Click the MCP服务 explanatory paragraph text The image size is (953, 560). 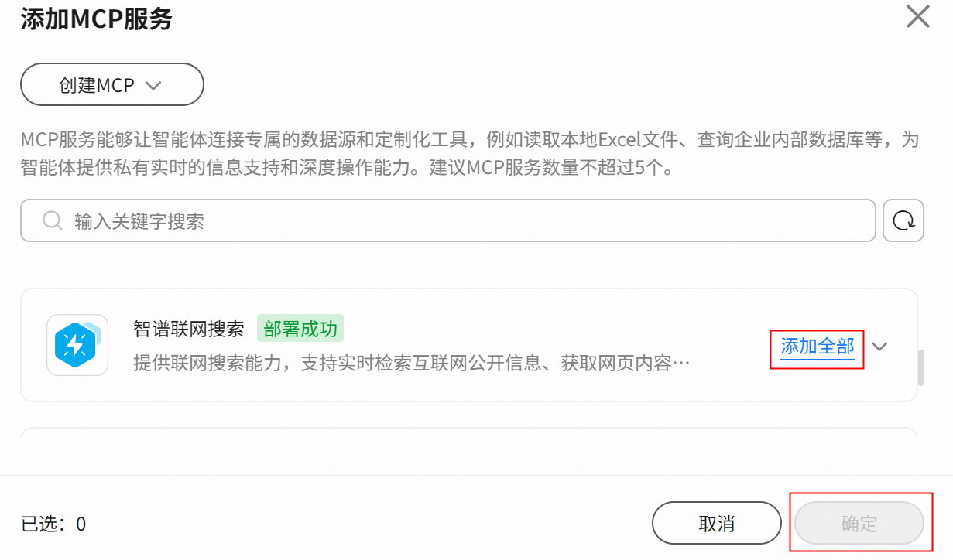point(469,153)
